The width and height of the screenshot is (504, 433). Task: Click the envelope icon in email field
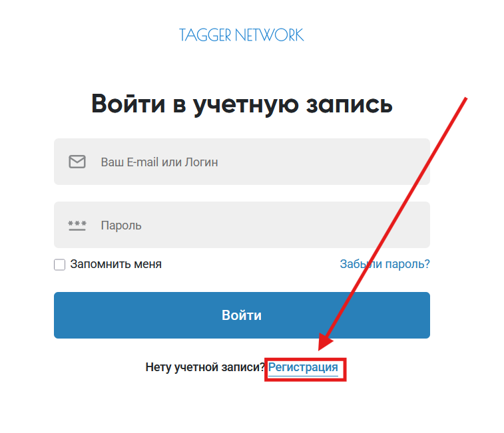77,162
